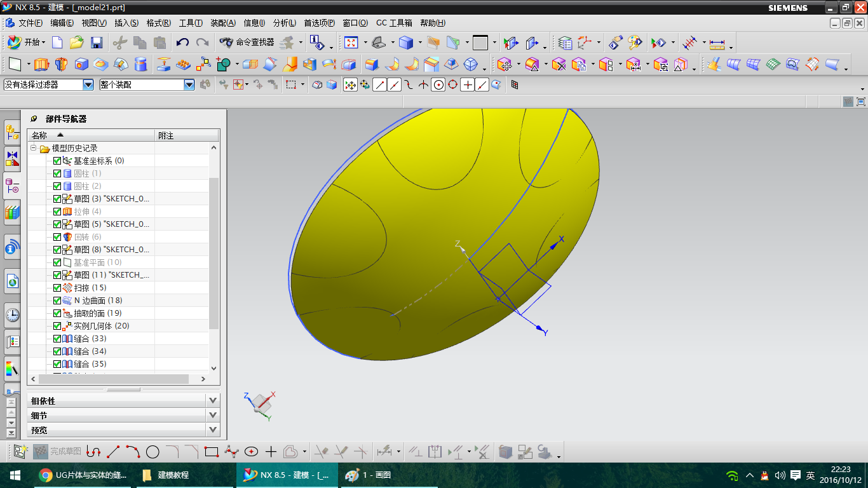The width and height of the screenshot is (868, 488).
Task: Open the 开始 start dropdown
Action: 26,43
